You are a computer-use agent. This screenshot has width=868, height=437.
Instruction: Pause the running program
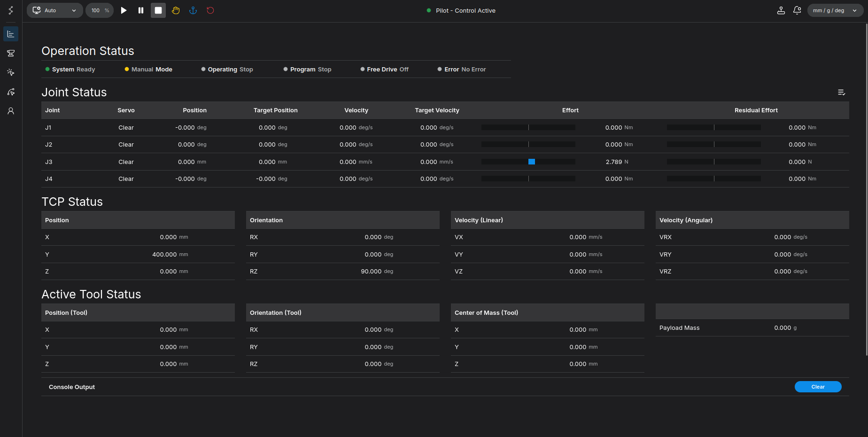click(x=141, y=10)
